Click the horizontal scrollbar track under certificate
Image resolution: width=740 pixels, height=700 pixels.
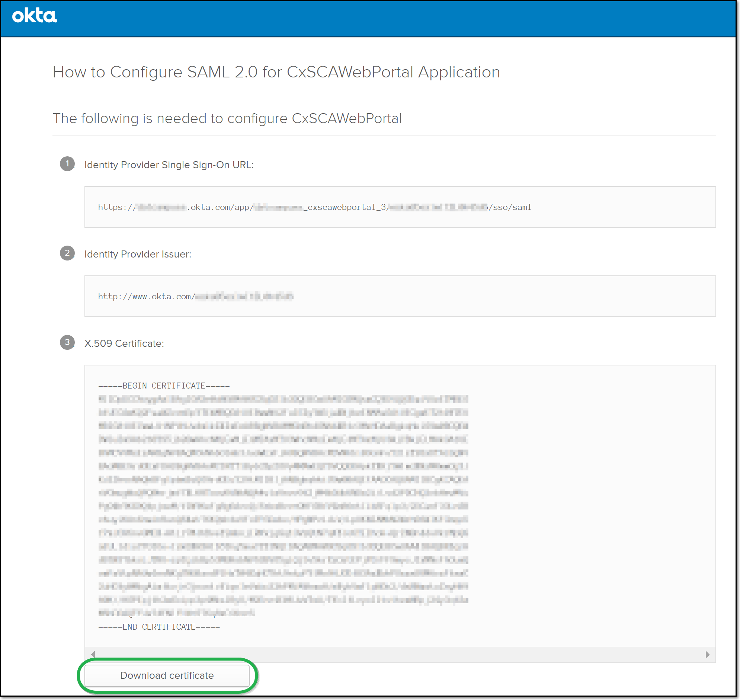tap(399, 655)
